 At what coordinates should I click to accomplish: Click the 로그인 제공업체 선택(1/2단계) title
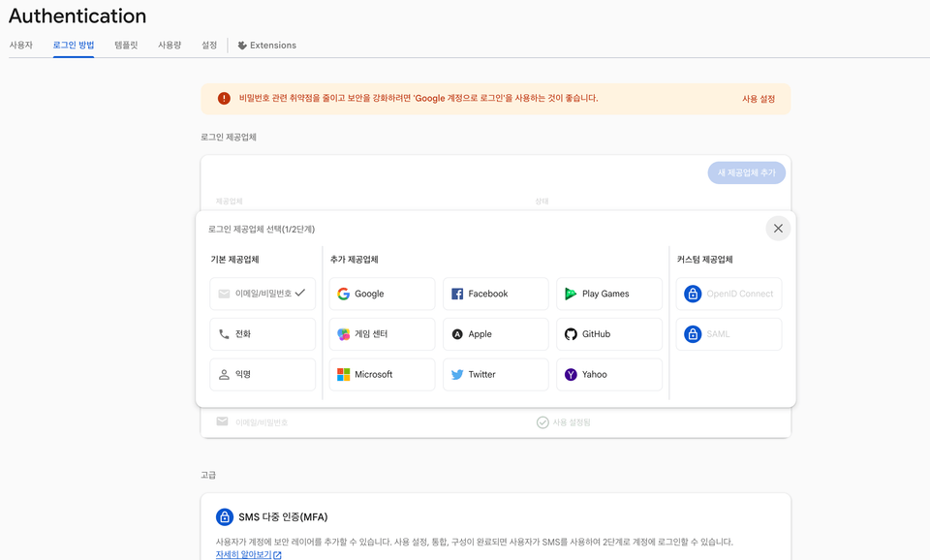pos(262,229)
